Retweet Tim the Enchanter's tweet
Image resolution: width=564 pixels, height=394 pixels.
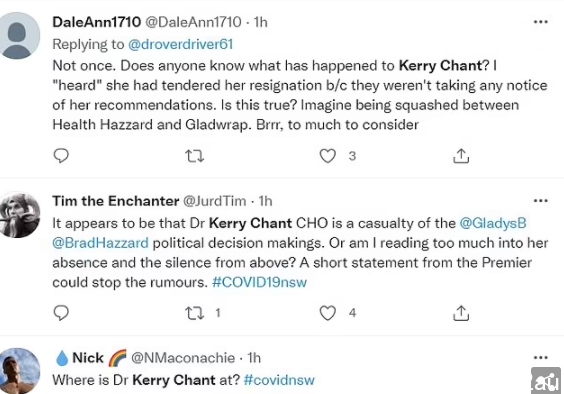pos(195,313)
